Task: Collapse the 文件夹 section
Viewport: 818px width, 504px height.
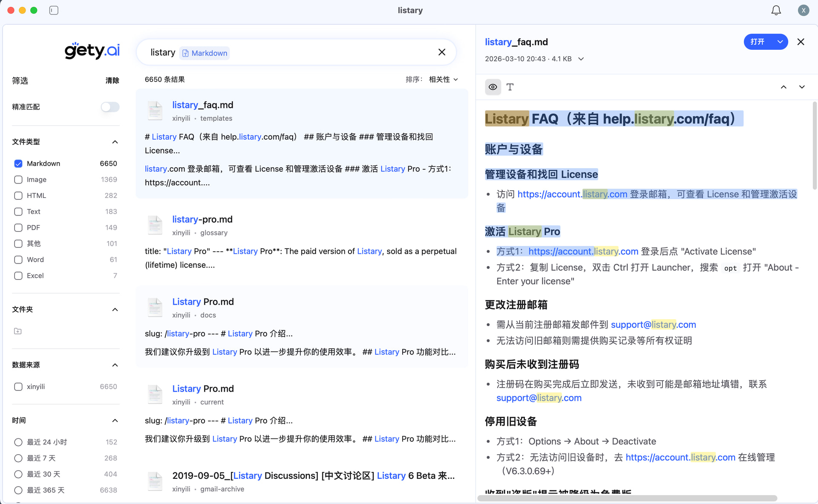Action: point(115,309)
